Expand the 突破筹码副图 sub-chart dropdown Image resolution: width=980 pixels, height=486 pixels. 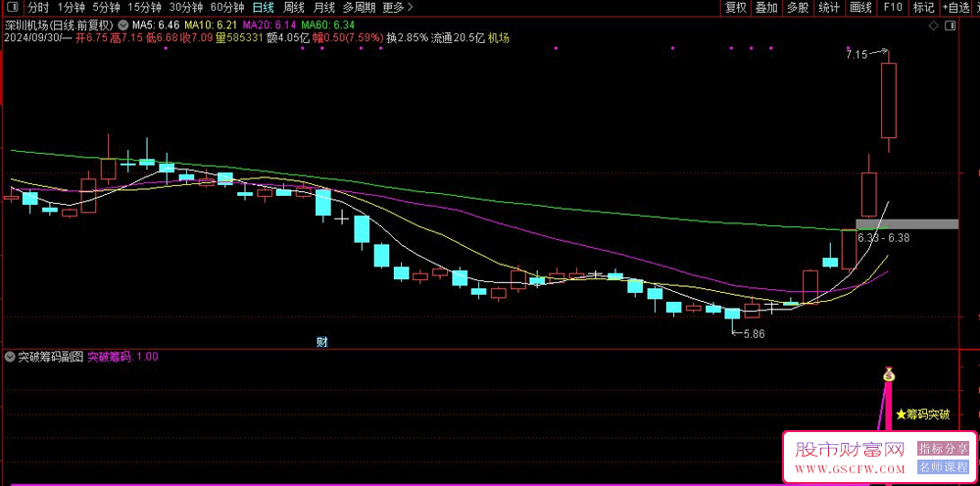click(x=10, y=357)
